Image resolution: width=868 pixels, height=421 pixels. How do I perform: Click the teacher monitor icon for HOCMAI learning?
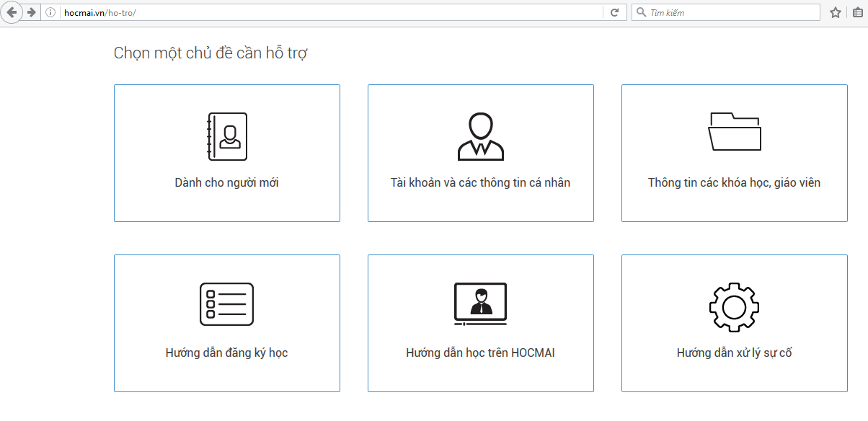tap(481, 304)
